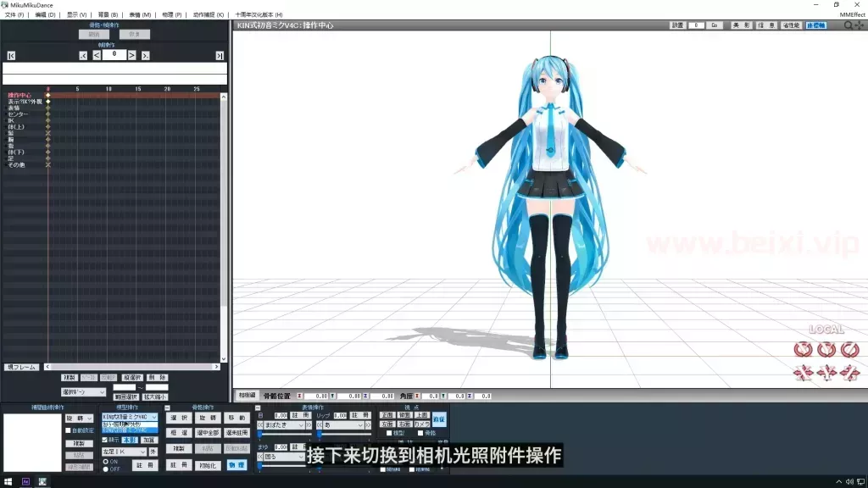Viewport: 868px width, 488px height.
Task: Toggle the 物理 physics button
Action: [x=236, y=465]
